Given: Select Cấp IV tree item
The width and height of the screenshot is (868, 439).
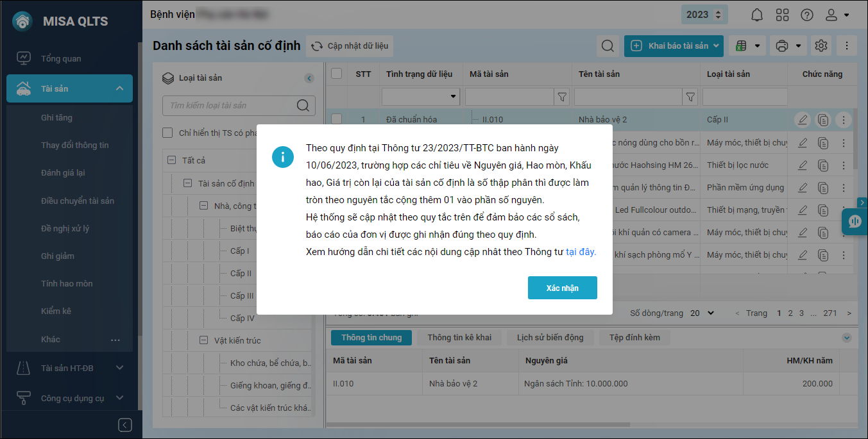Looking at the screenshot, I should [x=243, y=318].
